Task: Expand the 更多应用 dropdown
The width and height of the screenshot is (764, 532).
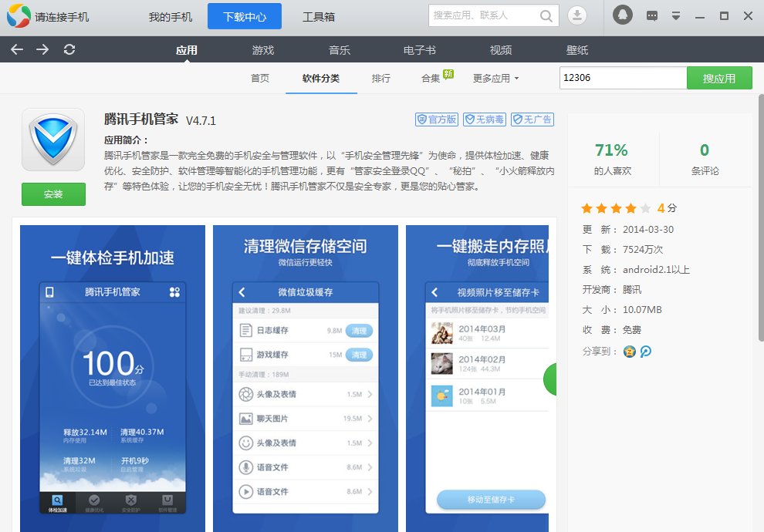Action: tap(494, 78)
